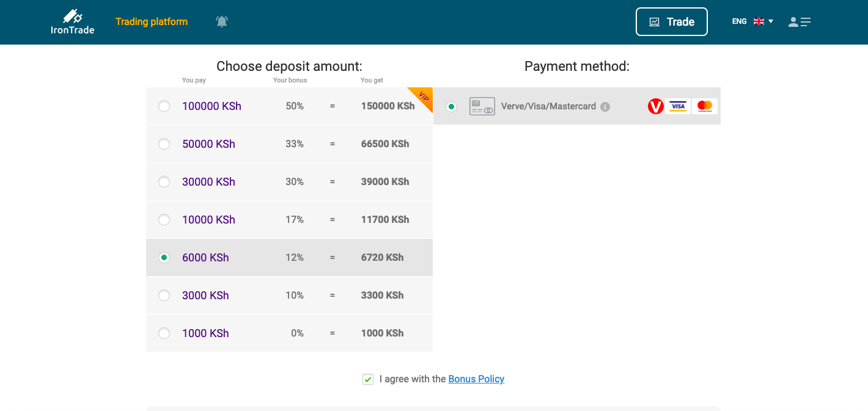Click the credit card icon in payment method
Viewport: 868px width, 411px height.
pos(482,107)
